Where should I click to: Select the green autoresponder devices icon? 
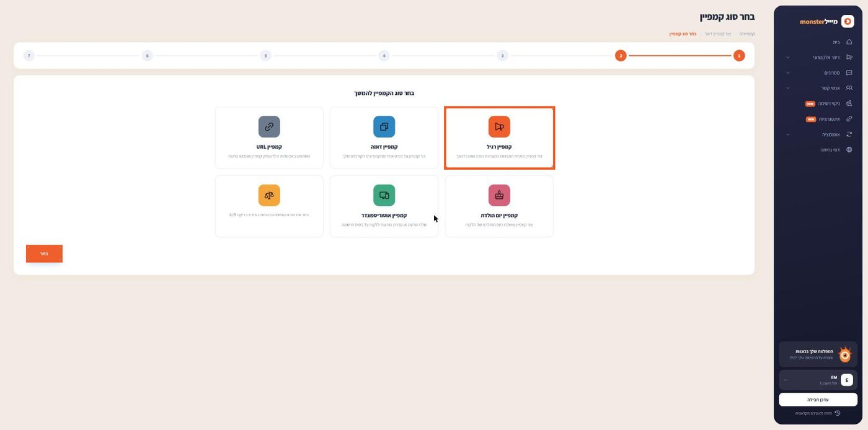click(x=384, y=195)
